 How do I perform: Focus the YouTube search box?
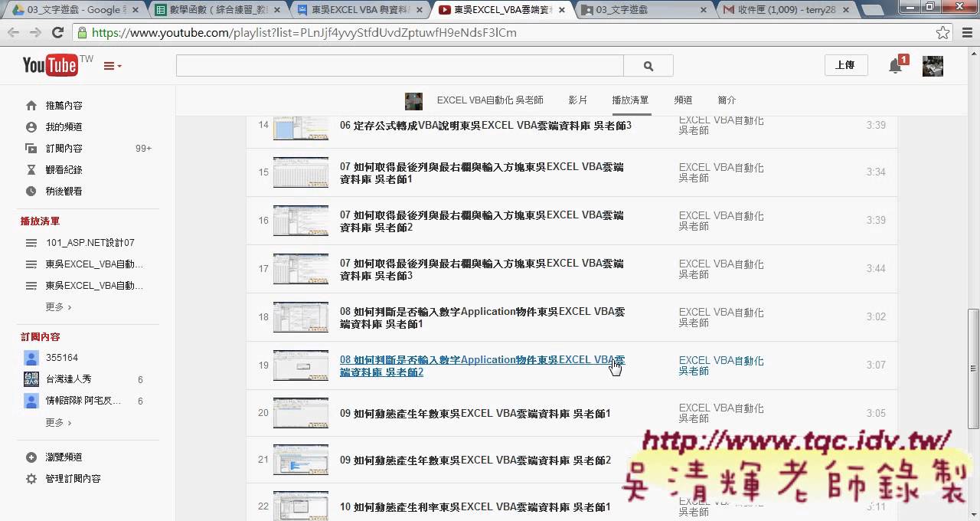pyautogui.click(x=400, y=66)
